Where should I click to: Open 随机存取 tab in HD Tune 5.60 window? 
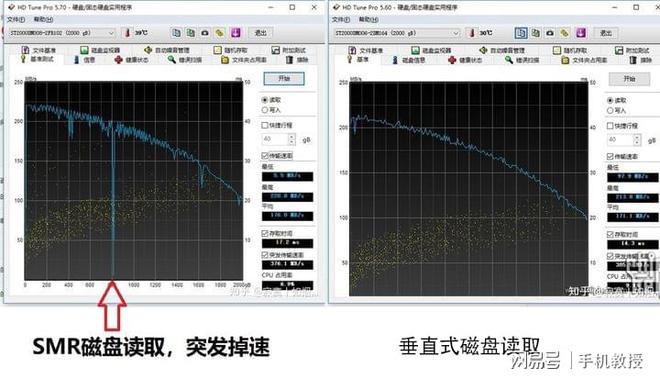pos(570,51)
